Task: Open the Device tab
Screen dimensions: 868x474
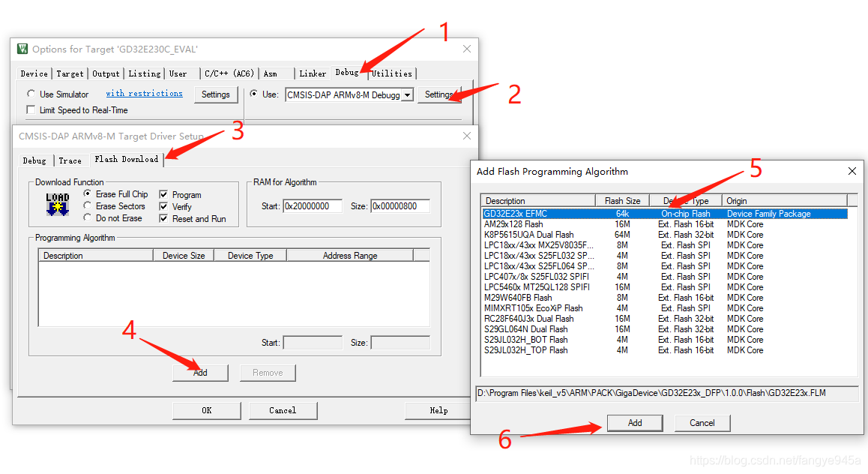Action: coord(34,73)
